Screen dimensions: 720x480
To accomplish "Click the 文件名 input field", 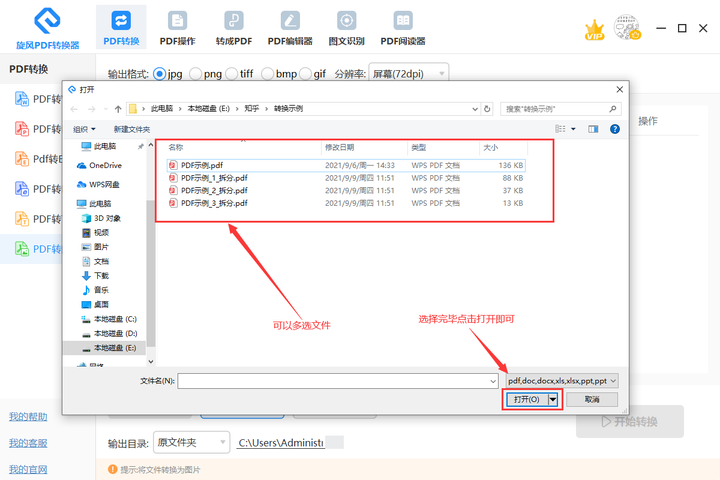I will (338, 381).
